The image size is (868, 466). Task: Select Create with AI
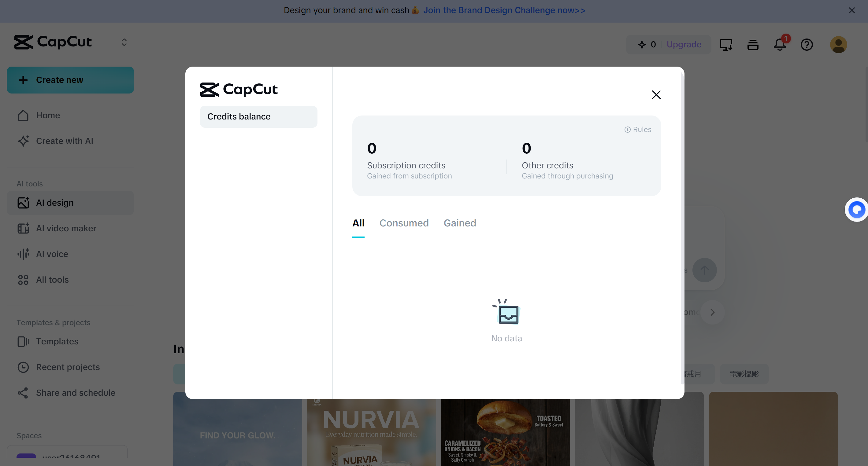pyautogui.click(x=64, y=141)
